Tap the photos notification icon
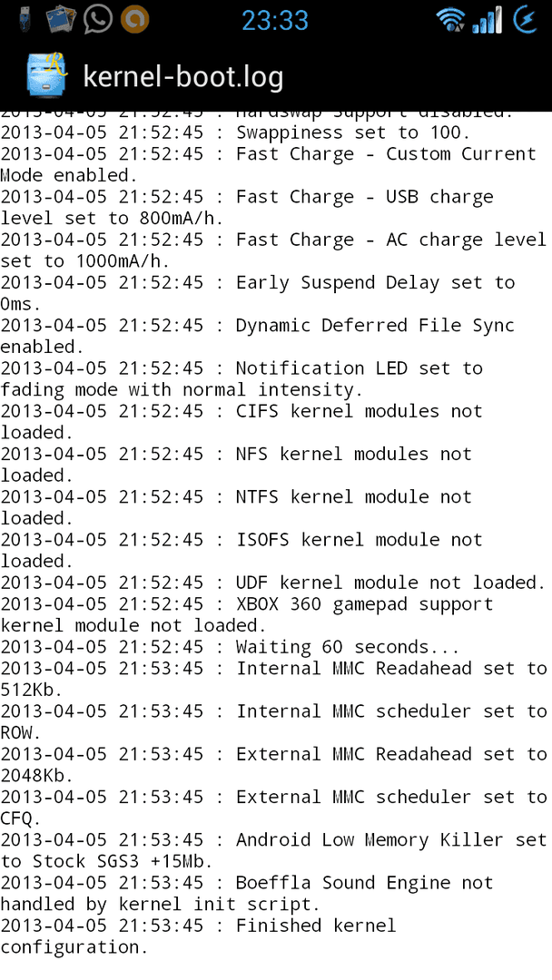552x980 pixels. coord(61,19)
